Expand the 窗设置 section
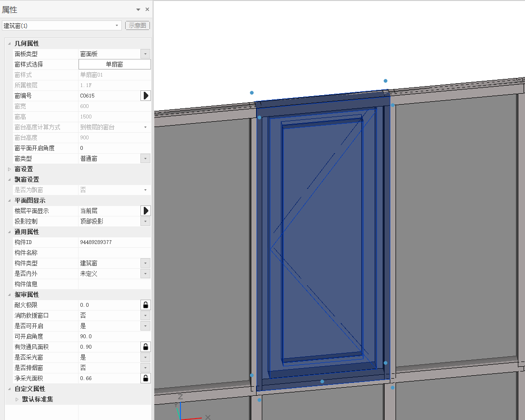Screen dimensions: 525x420 pyautogui.click(x=9, y=169)
